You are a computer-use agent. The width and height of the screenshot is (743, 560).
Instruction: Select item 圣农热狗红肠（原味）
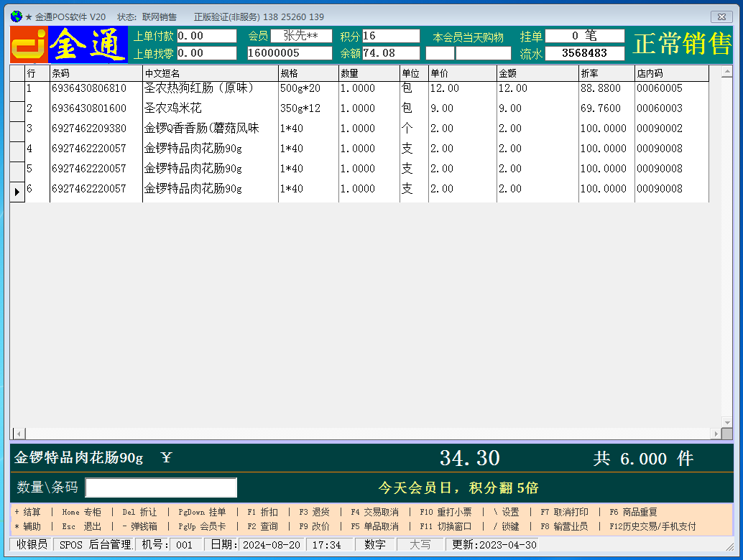pyautogui.click(x=199, y=88)
